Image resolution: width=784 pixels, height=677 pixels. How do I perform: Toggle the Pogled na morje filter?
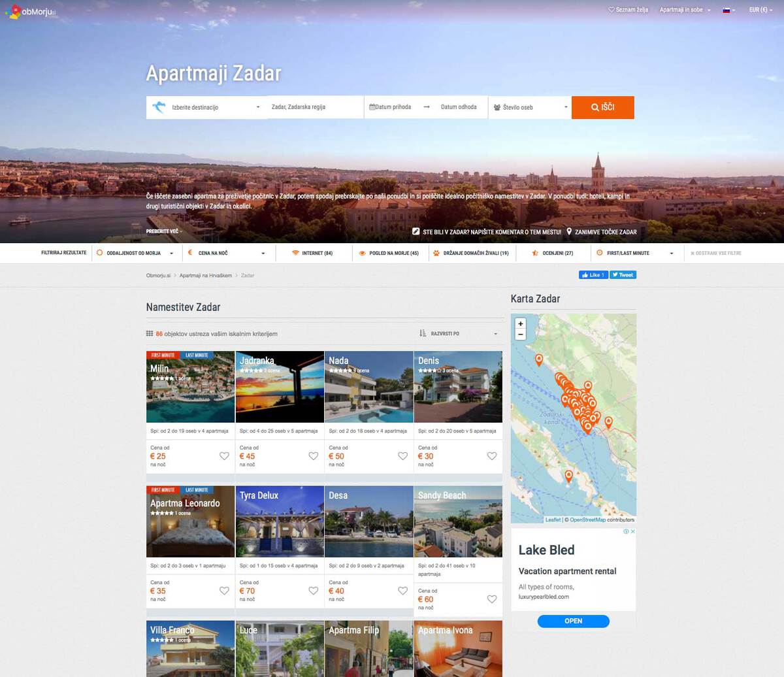(x=389, y=253)
